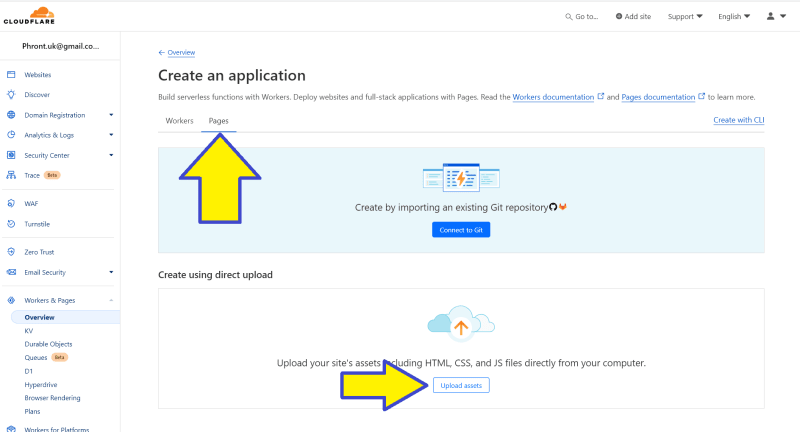The height and width of the screenshot is (432, 800).
Task: Click the GitLab logo icon
Action: pos(563,207)
